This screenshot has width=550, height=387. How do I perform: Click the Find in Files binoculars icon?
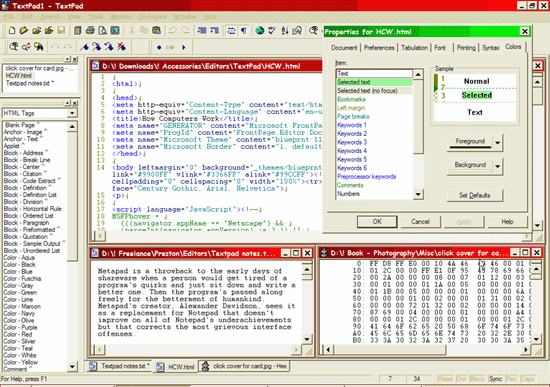pyautogui.click(x=39, y=47)
